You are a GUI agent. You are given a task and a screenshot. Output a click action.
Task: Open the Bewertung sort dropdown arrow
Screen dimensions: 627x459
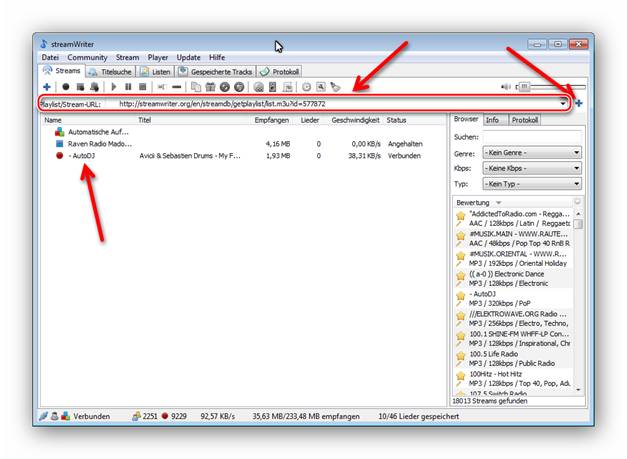pos(499,203)
